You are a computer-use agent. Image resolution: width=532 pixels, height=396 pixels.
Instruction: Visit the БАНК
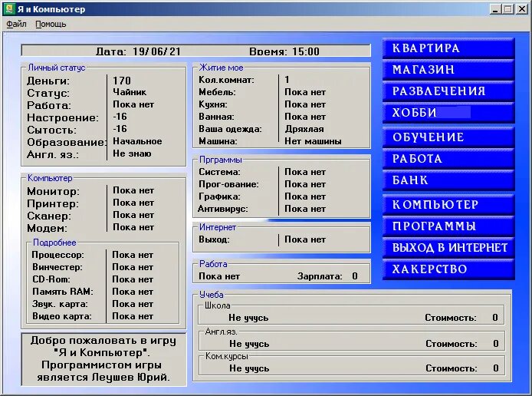(448, 180)
